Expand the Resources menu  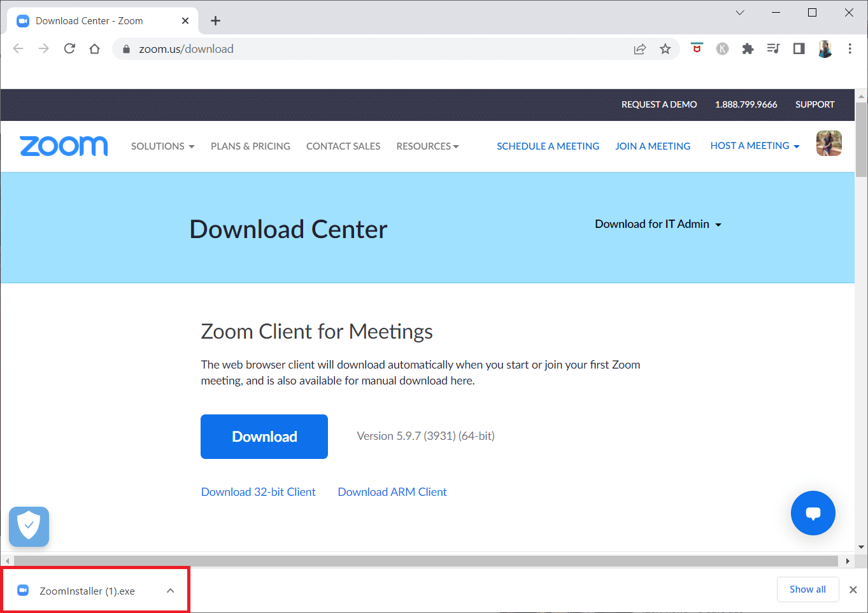click(x=427, y=146)
